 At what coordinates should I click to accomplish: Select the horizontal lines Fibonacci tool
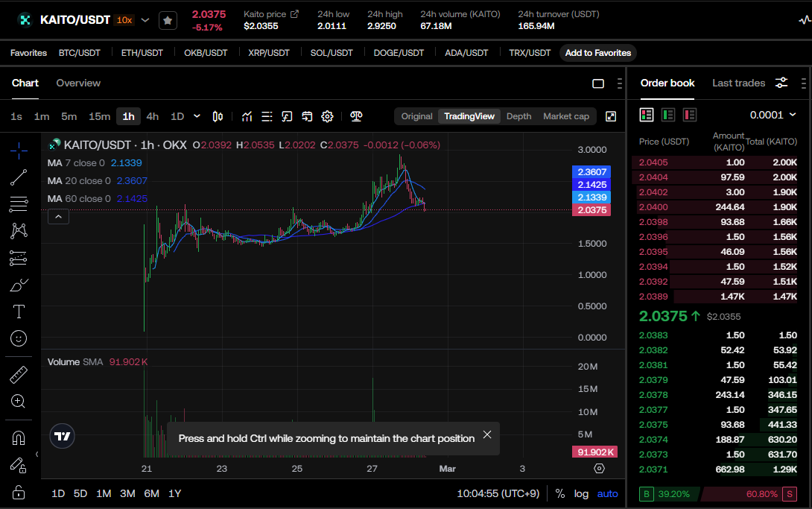(x=19, y=204)
